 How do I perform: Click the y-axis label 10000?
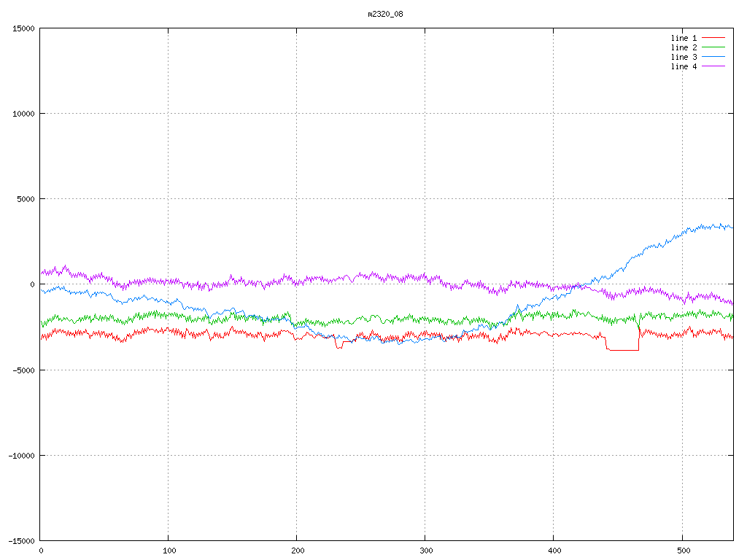click(x=23, y=114)
